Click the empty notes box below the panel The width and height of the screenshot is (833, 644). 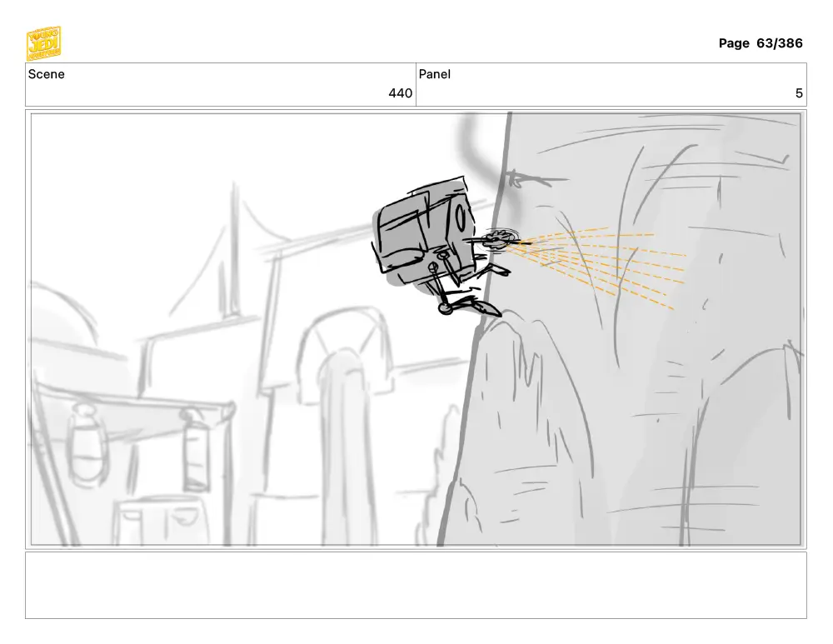click(416, 585)
